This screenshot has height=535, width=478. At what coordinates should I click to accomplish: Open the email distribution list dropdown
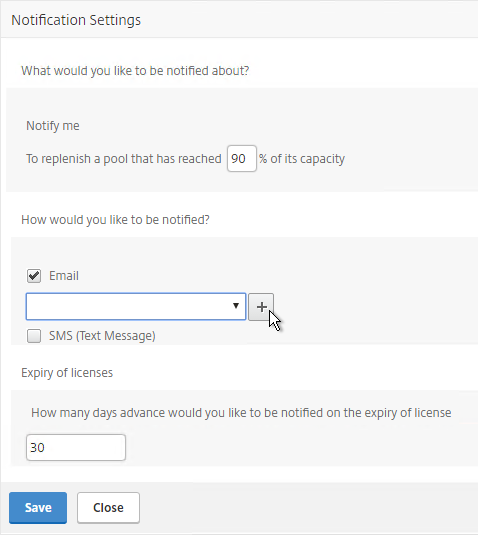tap(136, 306)
